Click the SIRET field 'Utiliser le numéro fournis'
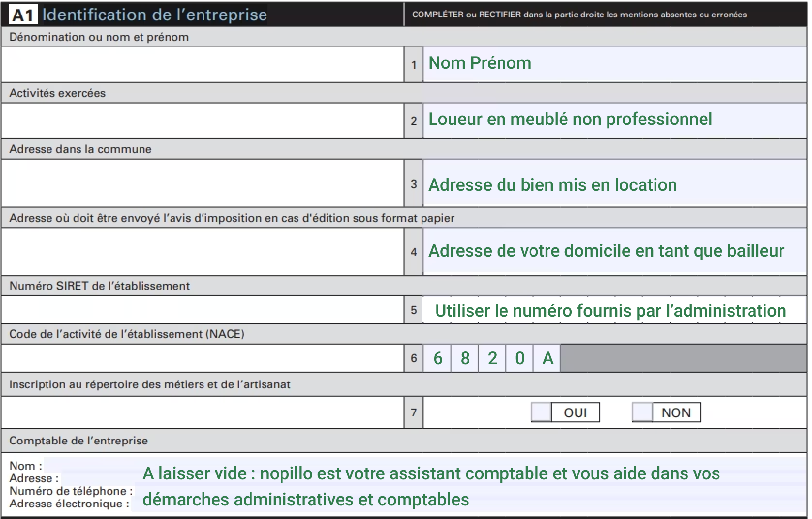Viewport: 812px width, 519px height. point(615,310)
